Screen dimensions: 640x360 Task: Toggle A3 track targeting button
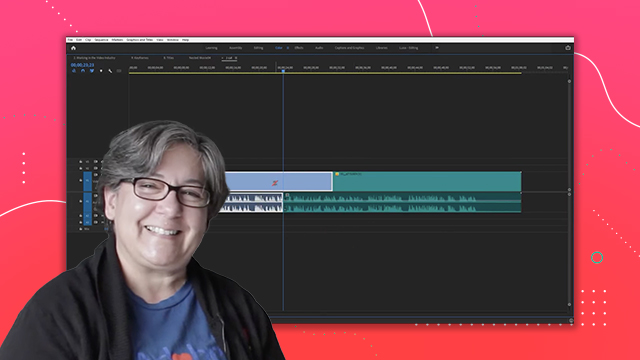point(87,222)
